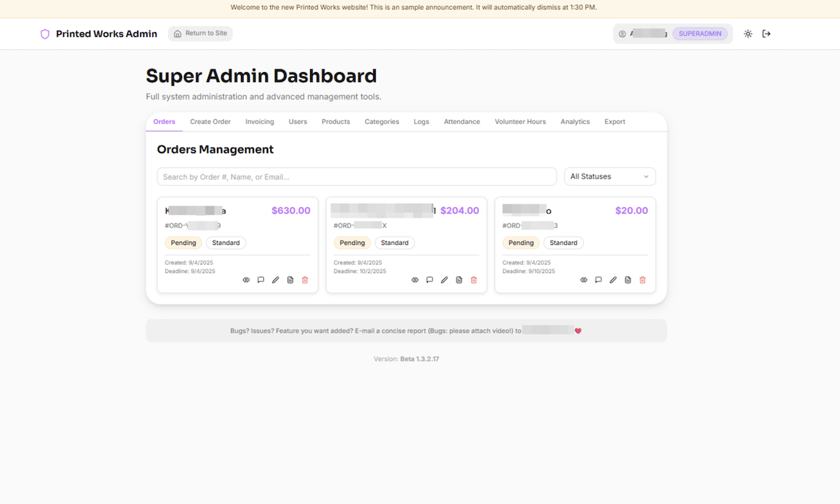Open the SUPERADMIN user account menu

(x=673, y=34)
